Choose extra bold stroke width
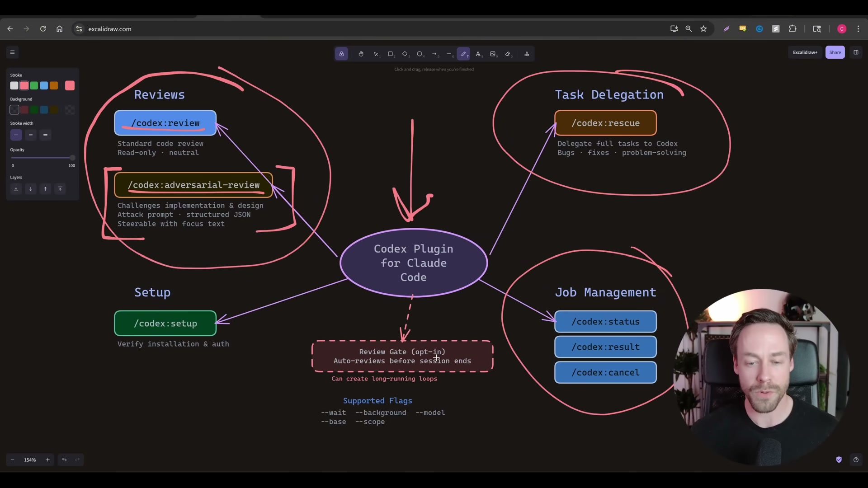This screenshot has height=488, width=868. point(45,135)
